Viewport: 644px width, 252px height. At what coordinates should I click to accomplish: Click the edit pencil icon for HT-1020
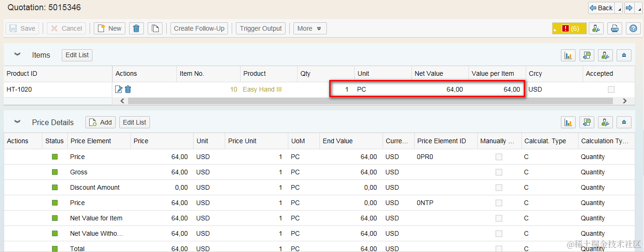119,89
